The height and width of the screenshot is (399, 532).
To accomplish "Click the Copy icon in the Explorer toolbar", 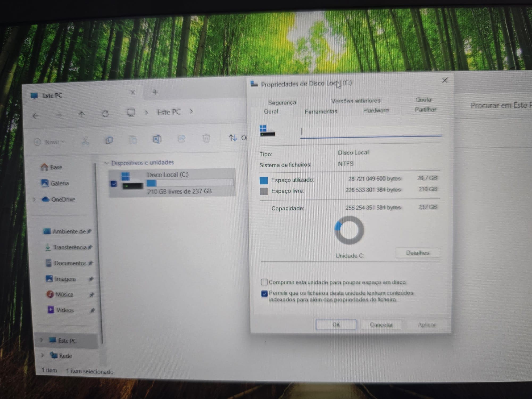I will click(x=109, y=140).
